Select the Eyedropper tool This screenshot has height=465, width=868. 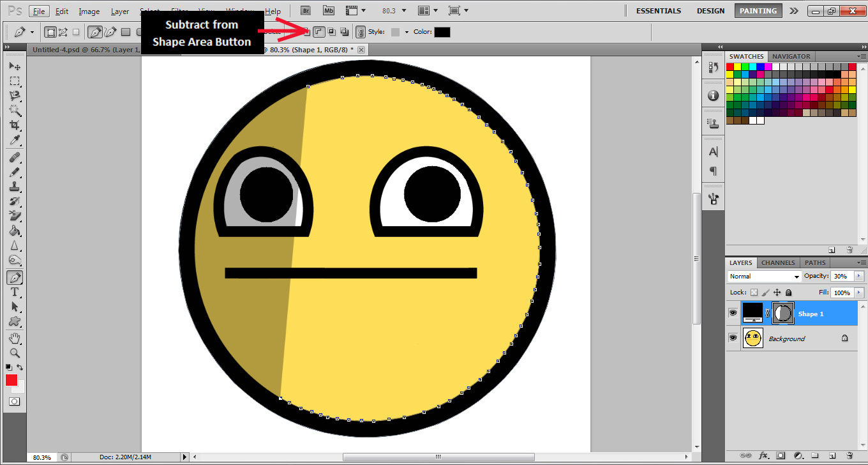coord(14,140)
